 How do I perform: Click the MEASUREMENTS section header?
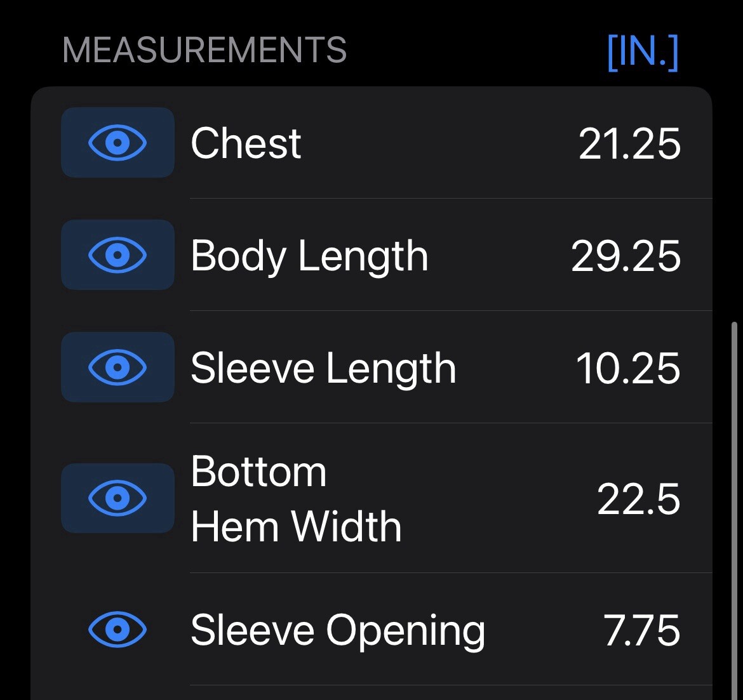click(x=204, y=50)
